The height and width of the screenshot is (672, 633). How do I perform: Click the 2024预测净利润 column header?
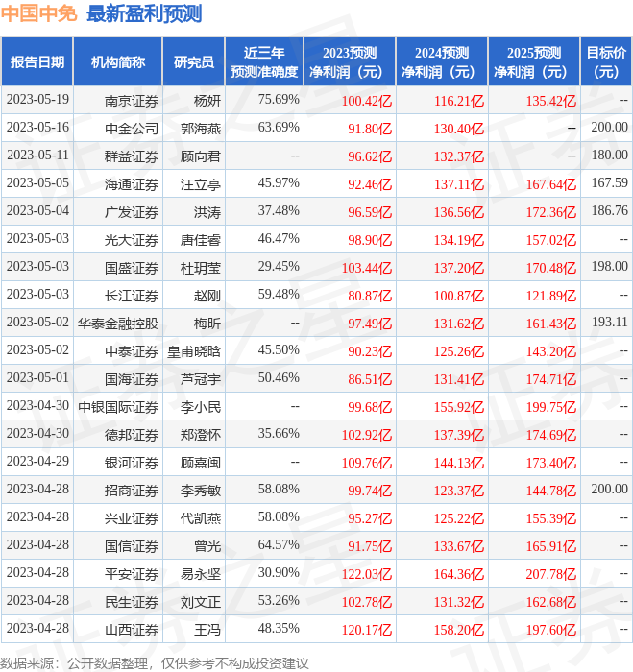(x=442, y=62)
